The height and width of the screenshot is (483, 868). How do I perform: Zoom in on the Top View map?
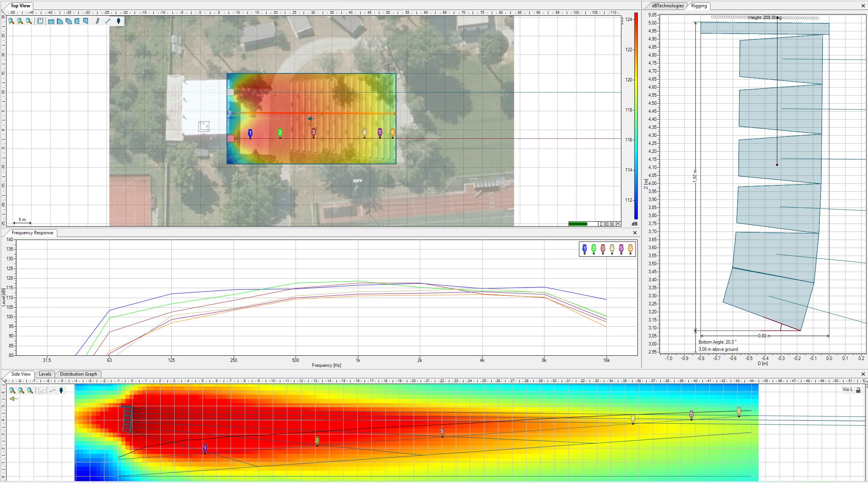[11, 21]
